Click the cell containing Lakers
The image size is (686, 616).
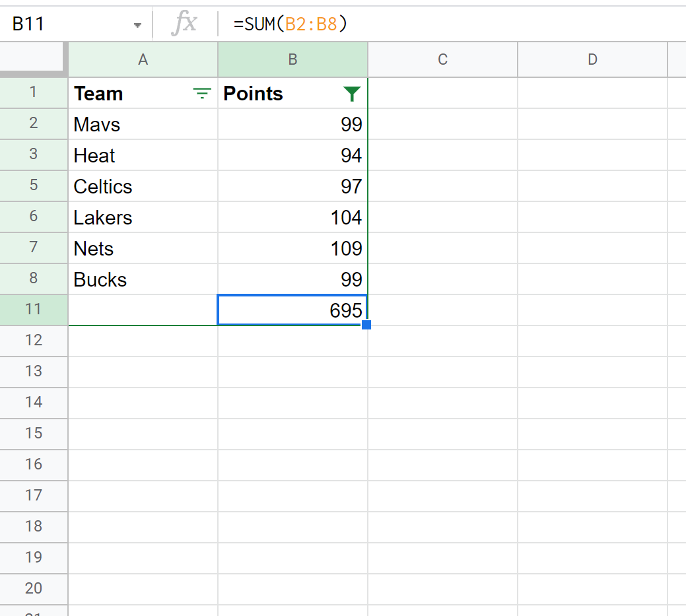coord(143,217)
